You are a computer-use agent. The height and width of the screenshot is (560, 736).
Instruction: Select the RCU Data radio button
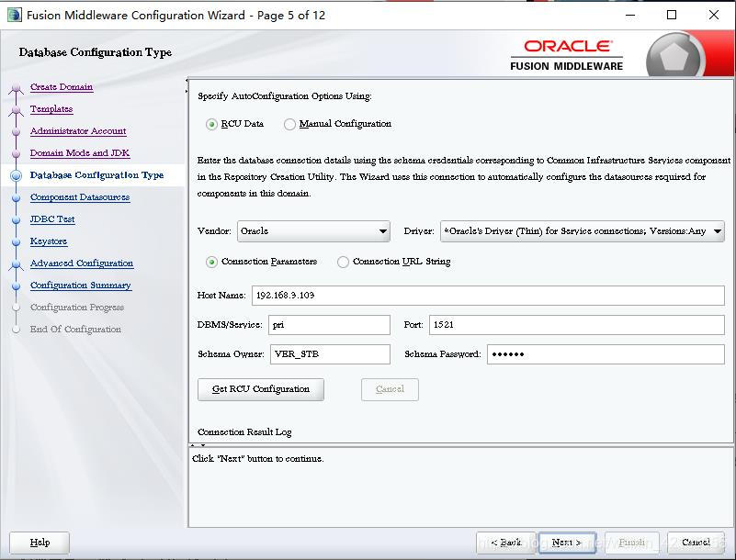coord(211,124)
